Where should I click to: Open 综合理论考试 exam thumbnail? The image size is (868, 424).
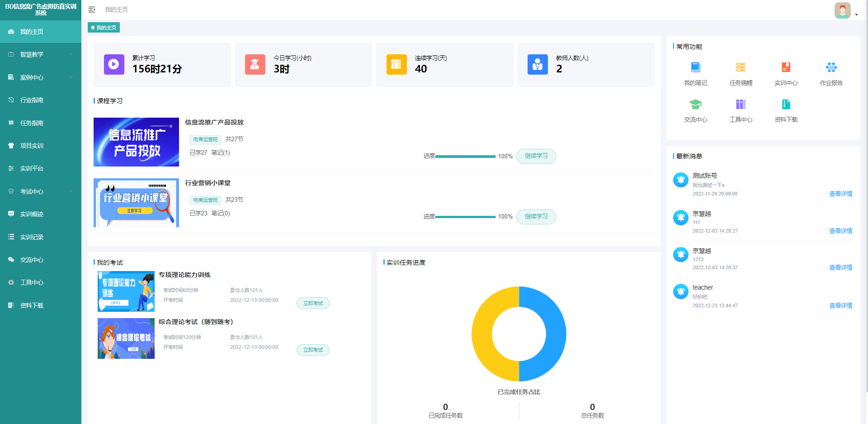coord(126,338)
